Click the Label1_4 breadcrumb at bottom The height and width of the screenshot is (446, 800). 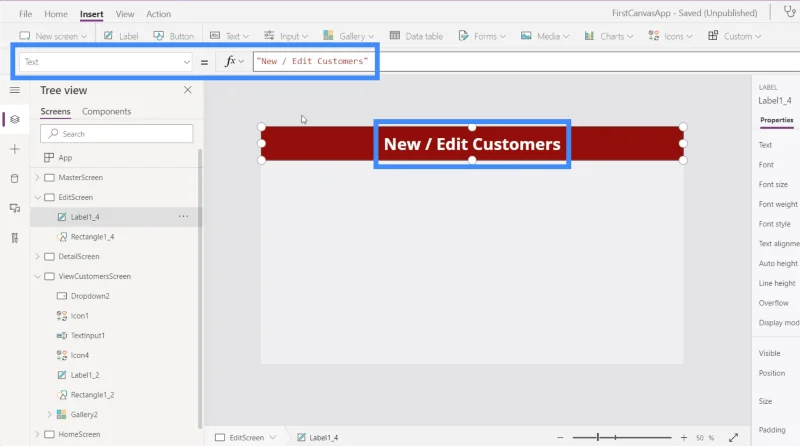[x=318, y=437]
